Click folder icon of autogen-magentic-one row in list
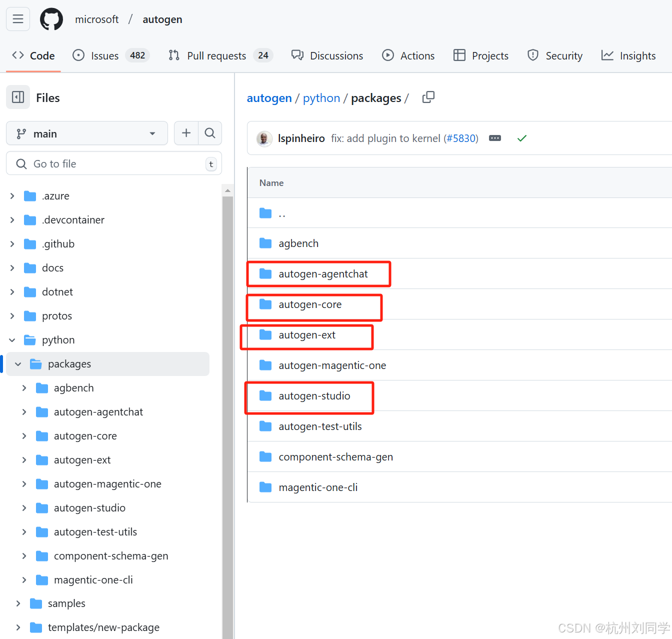This screenshot has height=639, width=672. (x=265, y=365)
